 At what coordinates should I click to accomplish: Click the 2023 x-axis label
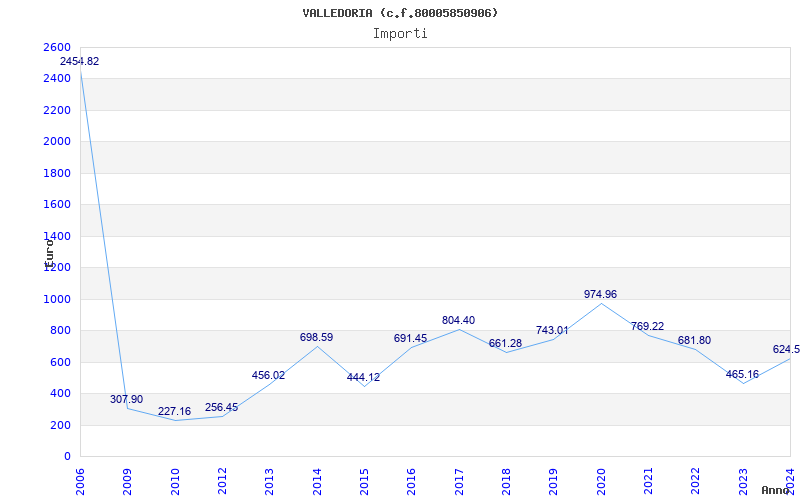743,482
